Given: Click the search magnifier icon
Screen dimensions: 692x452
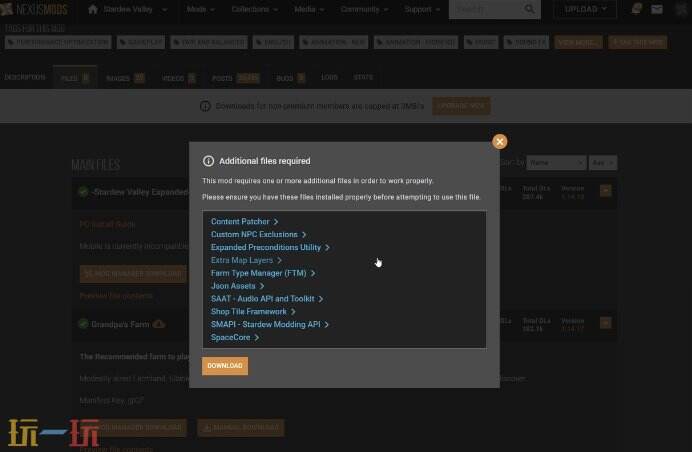Looking at the screenshot, I should click(x=530, y=10).
